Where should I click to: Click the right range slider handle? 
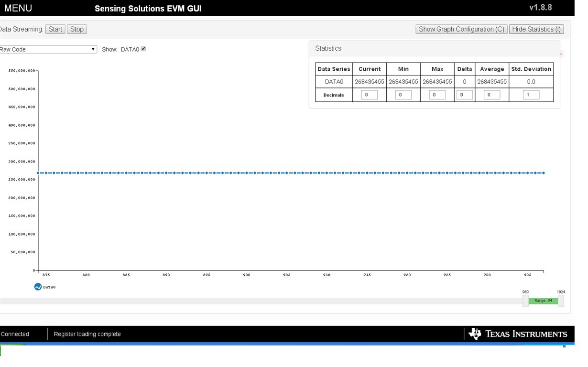pos(561,301)
